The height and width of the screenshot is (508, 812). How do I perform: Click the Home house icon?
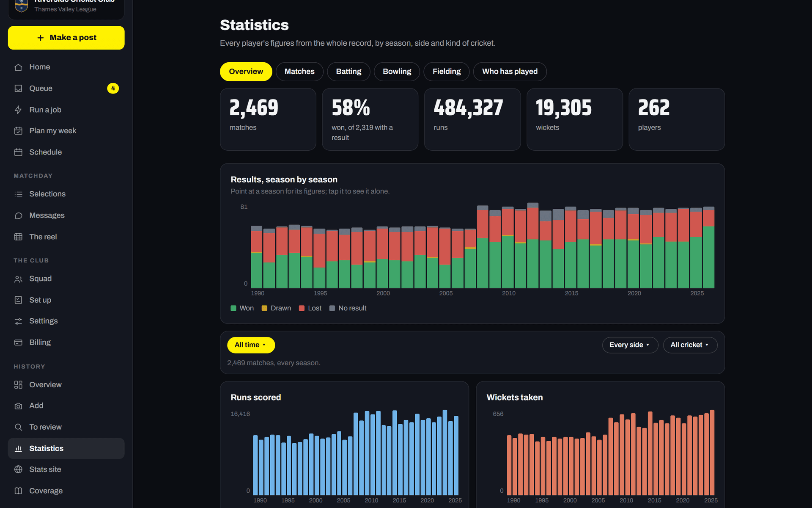coord(18,67)
